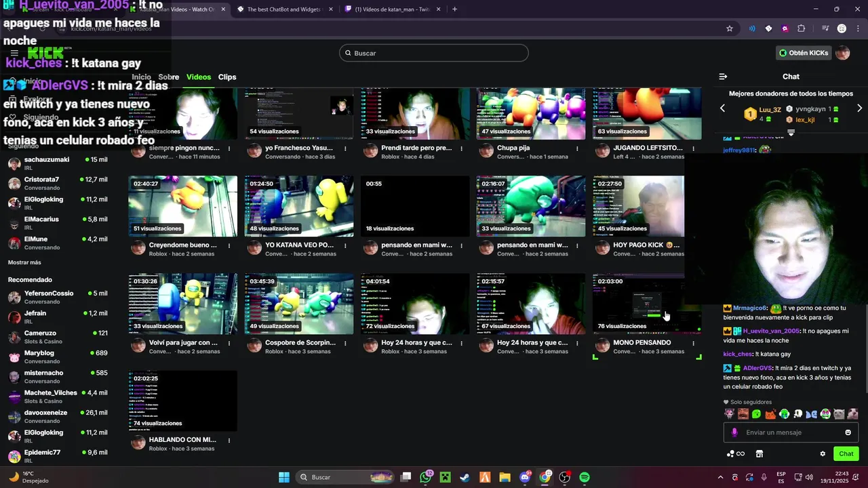Open chat settings gear icon
The height and width of the screenshot is (488, 868).
[x=823, y=454]
